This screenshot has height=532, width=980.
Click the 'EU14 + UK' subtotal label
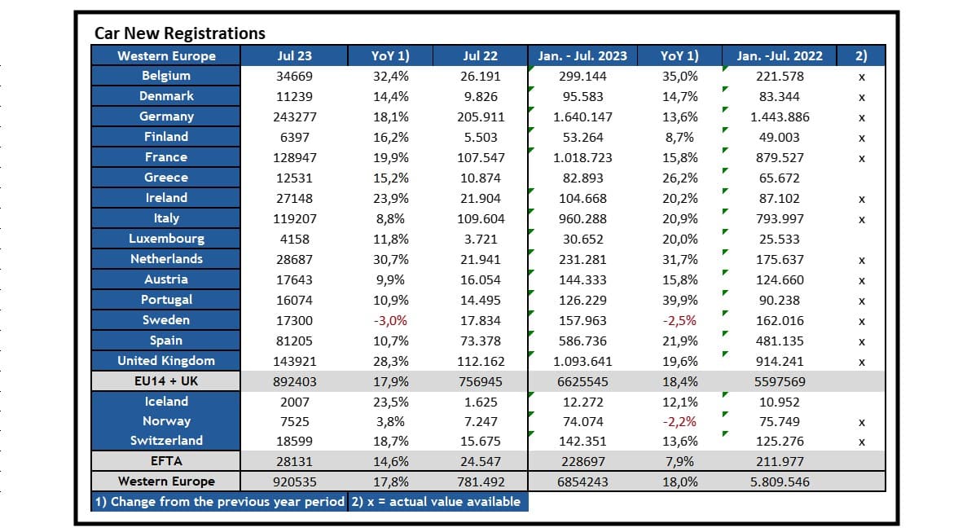click(x=166, y=381)
